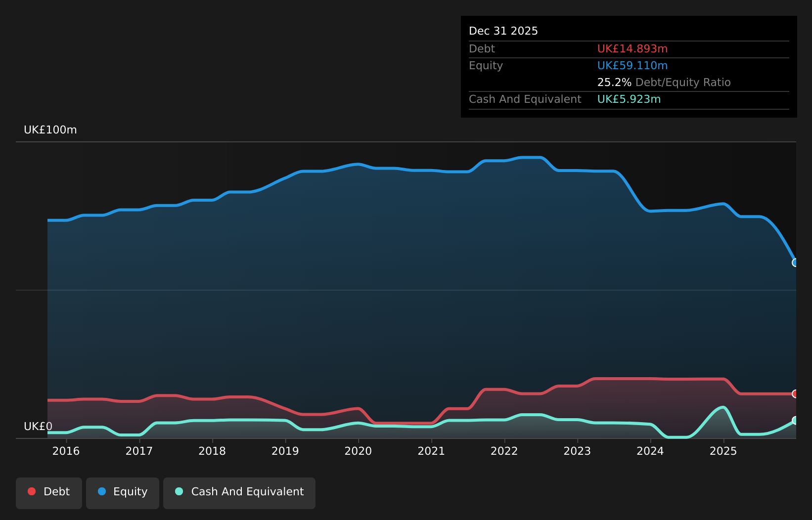812x520 pixels.
Task: Click the 2019 x-axis label
Action: pyautogui.click(x=285, y=451)
